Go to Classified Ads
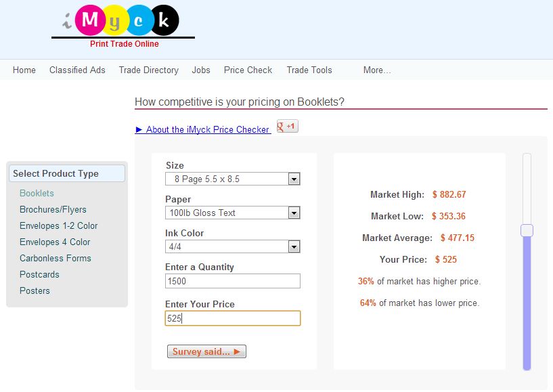Viewport: 553px width, 392px height. (76, 70)
